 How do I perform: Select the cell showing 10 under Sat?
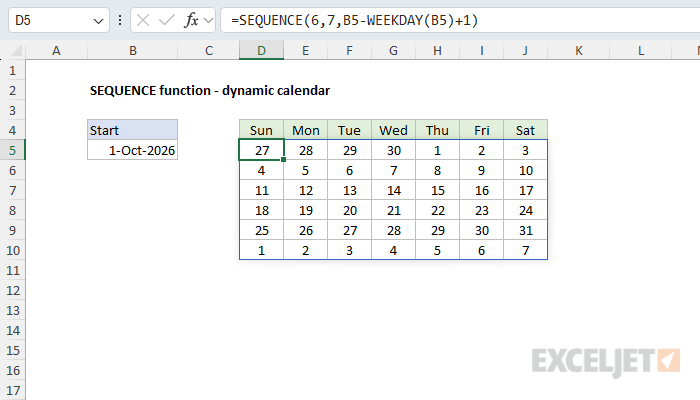click(525, 171)
